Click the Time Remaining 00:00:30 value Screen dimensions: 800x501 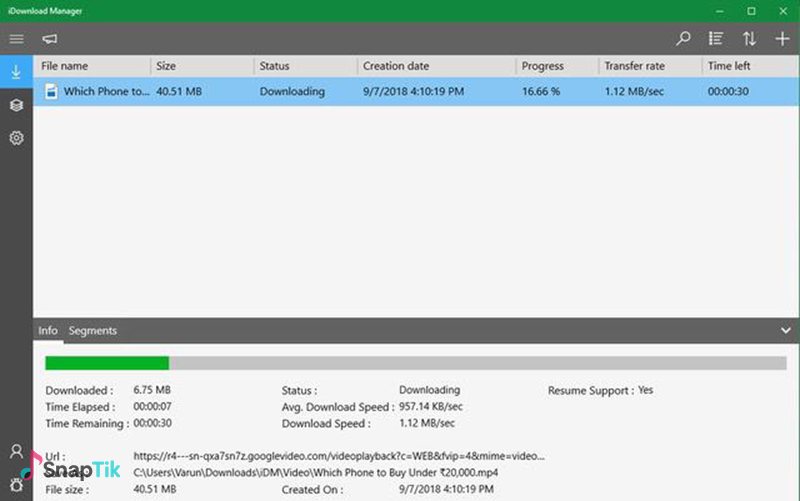tap(152, 423)
